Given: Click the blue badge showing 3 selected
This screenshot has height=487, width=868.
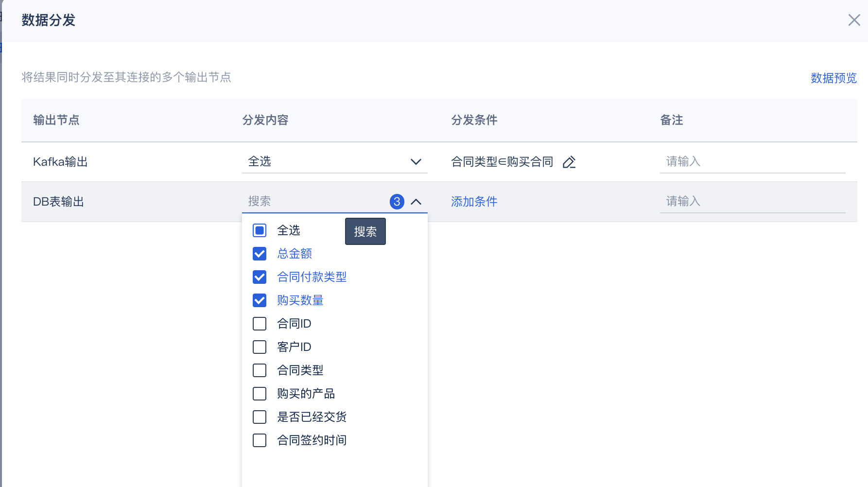Looking at the screenshot, I should tap(397, 202).
